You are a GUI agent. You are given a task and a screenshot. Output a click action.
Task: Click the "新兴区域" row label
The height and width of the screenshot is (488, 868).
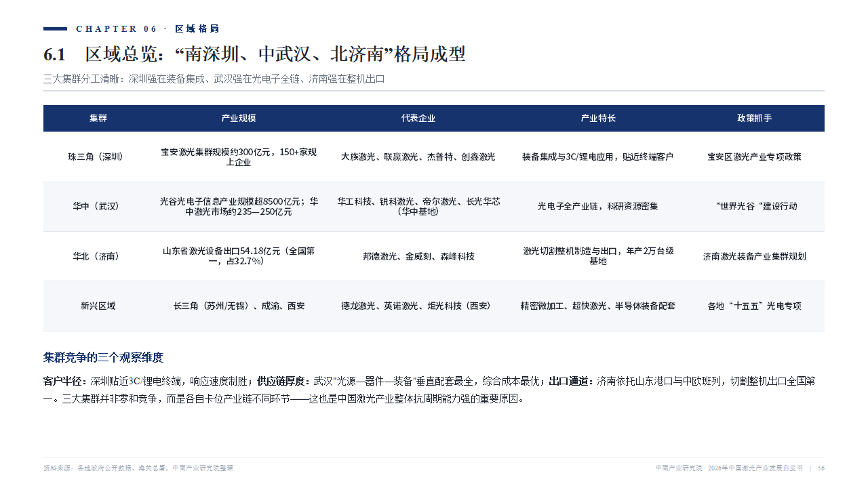98,306
